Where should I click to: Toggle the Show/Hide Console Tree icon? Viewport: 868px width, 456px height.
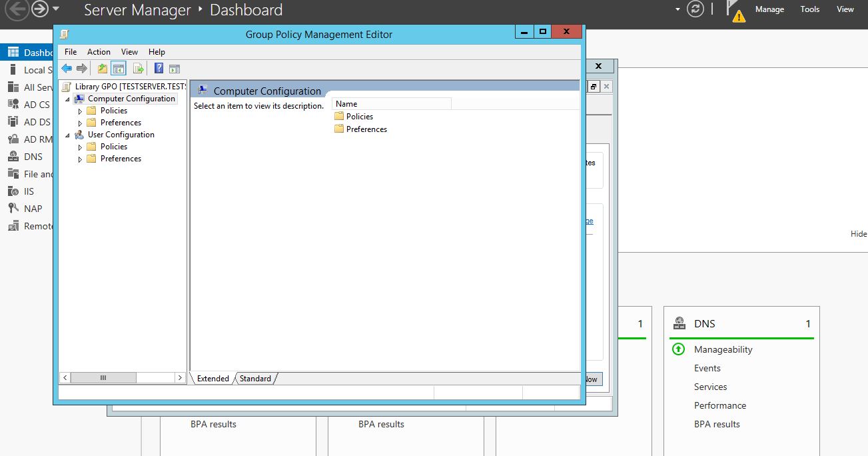[x=119, y=68]
